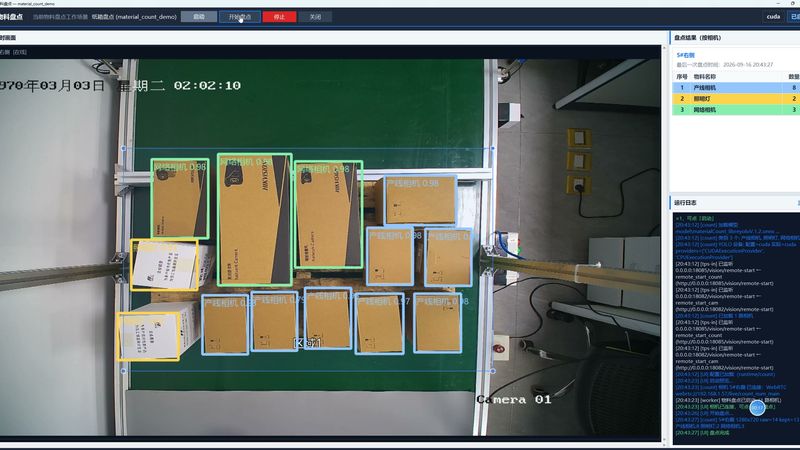This screenshot has width=800, height=450.
Task: Click the 物料名称 column header
Action: coord(705,77)
